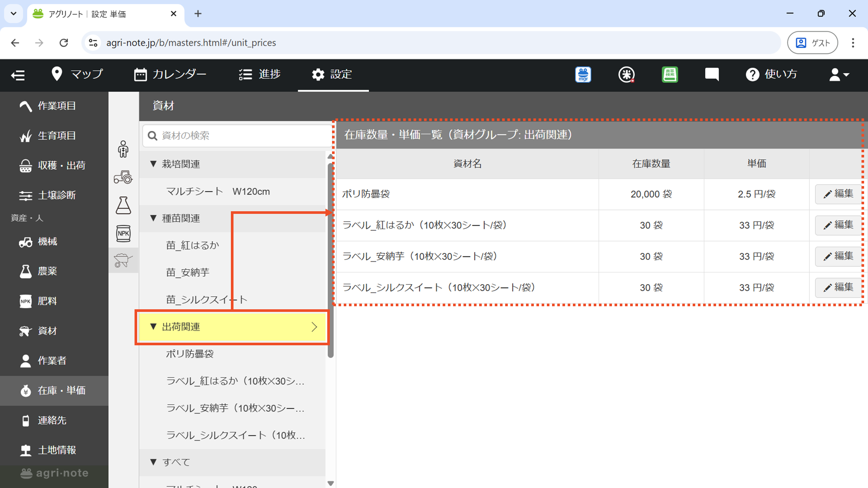Open 資材 materials sidebar item
The width and height of the screenshot is (868, 488).
click(54, 331)
